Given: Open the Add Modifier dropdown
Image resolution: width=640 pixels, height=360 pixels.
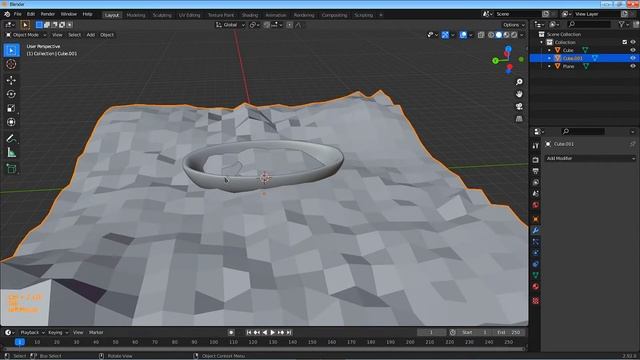Looking at the screenshot, I should point(590,158).
